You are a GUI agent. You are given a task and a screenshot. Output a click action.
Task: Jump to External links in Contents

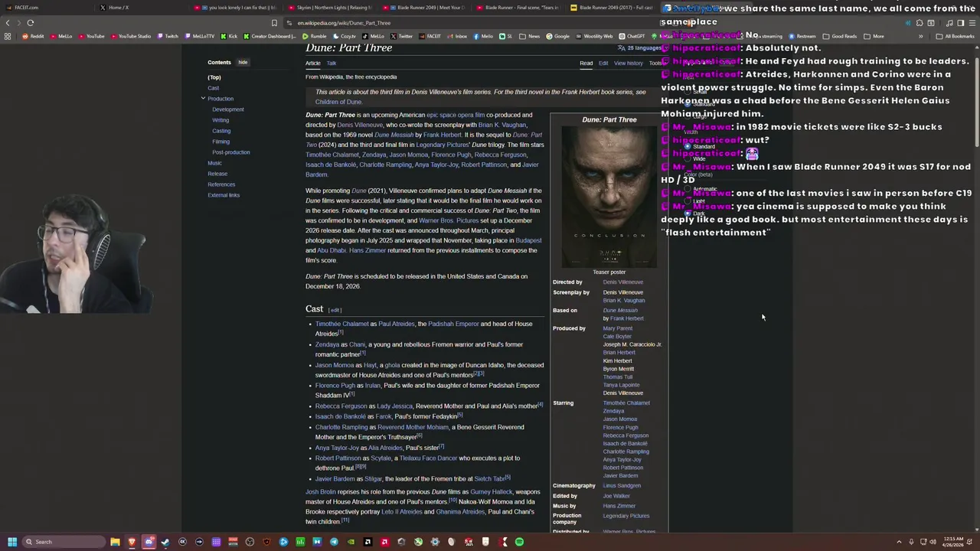(x=224, y=195)
